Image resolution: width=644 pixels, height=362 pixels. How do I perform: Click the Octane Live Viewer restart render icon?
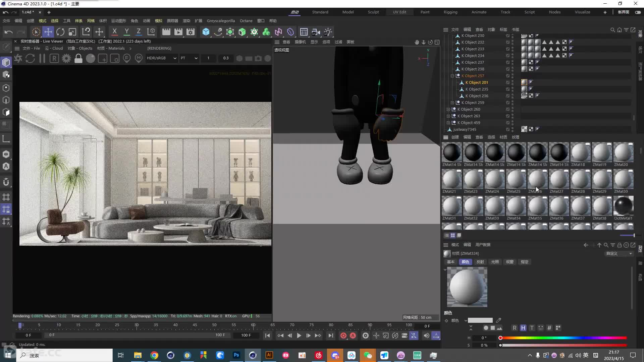pos(30,58)
